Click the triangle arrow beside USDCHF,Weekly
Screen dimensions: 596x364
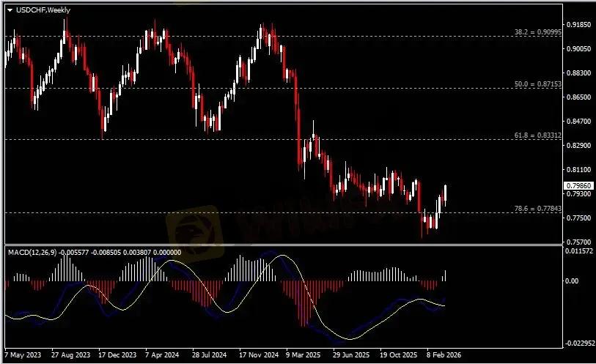coord(10,10)
